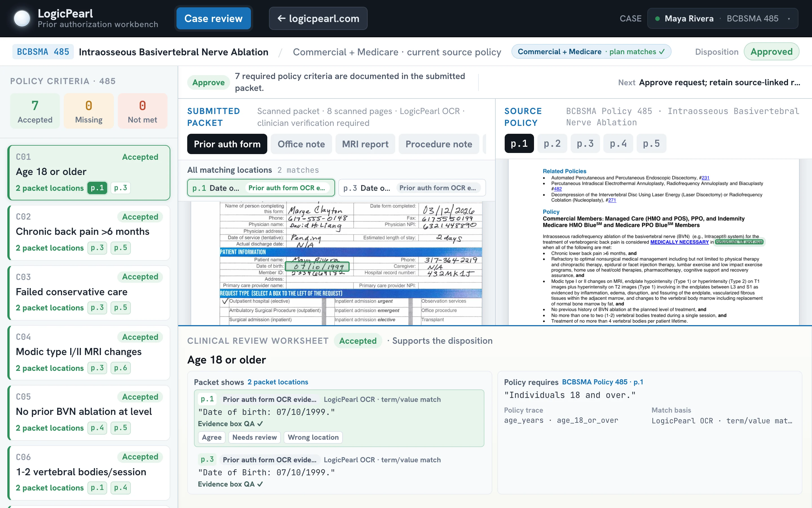Open the Maya Rivera case dropdown
The height and width of the screenshot is (508, 812).
click(722, 18)
